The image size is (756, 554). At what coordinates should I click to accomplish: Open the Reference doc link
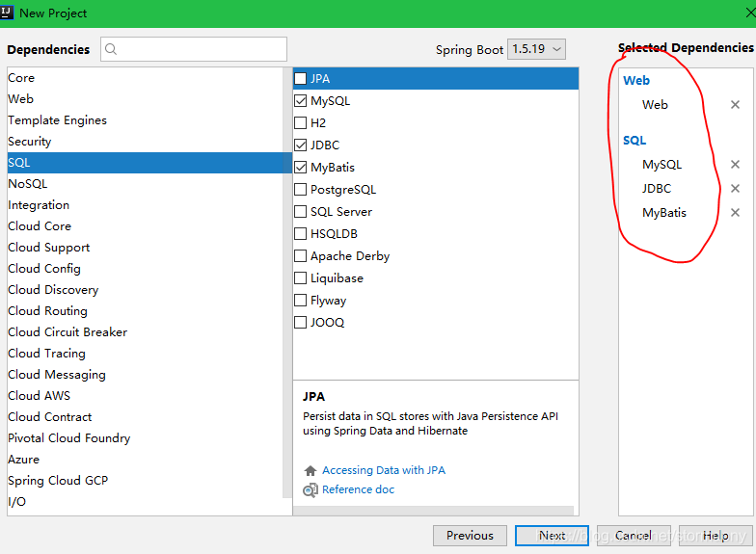pos(359,489)
